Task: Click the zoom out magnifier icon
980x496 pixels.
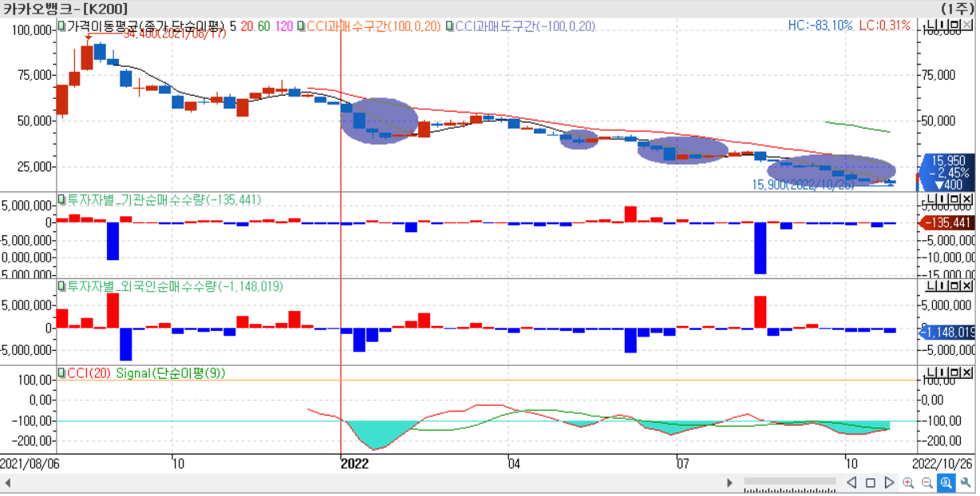Action: (927, 483)
